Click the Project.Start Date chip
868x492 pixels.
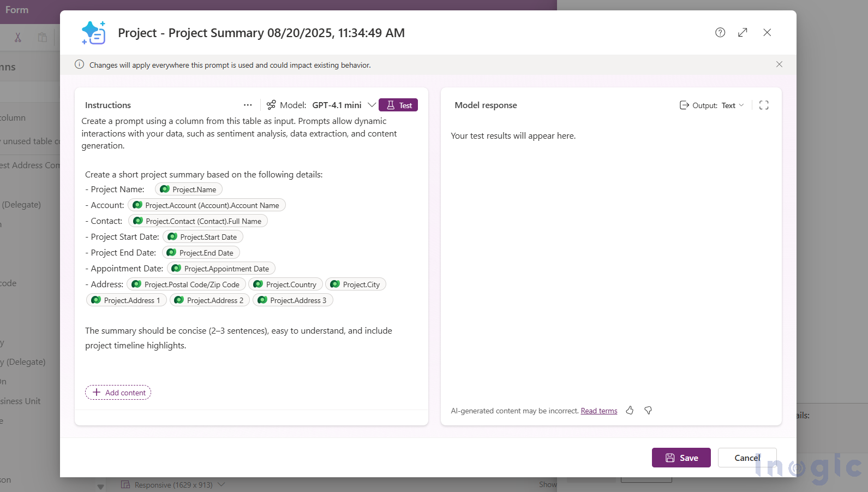pyautogui.click(x=203, y=237)
